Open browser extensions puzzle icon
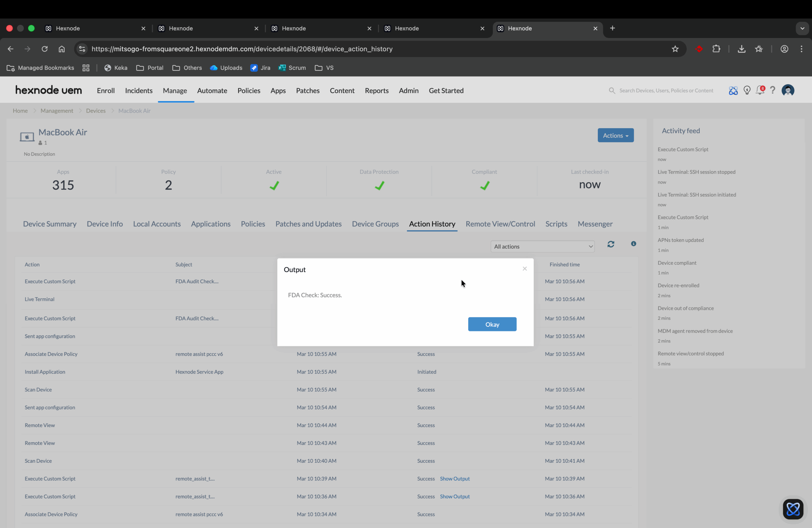 click(716, 49)
